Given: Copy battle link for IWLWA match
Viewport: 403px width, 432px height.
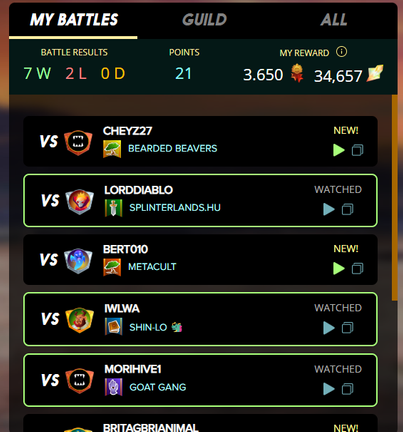Looking at the screenshot, I should pos(347,328).
